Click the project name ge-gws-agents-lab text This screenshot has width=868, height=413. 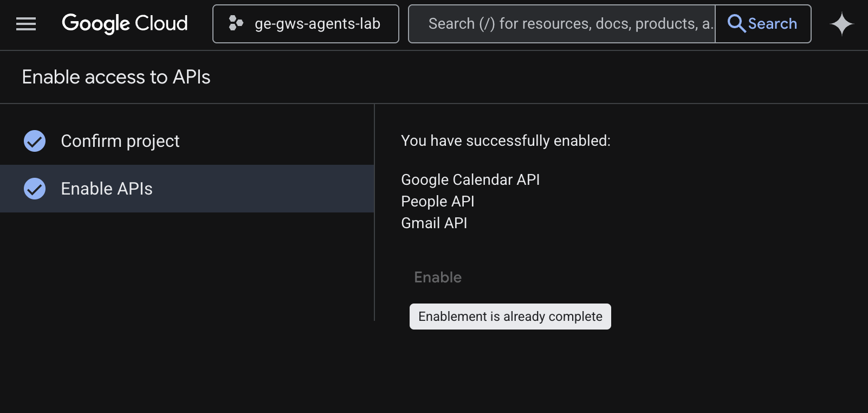coord(318,24)
